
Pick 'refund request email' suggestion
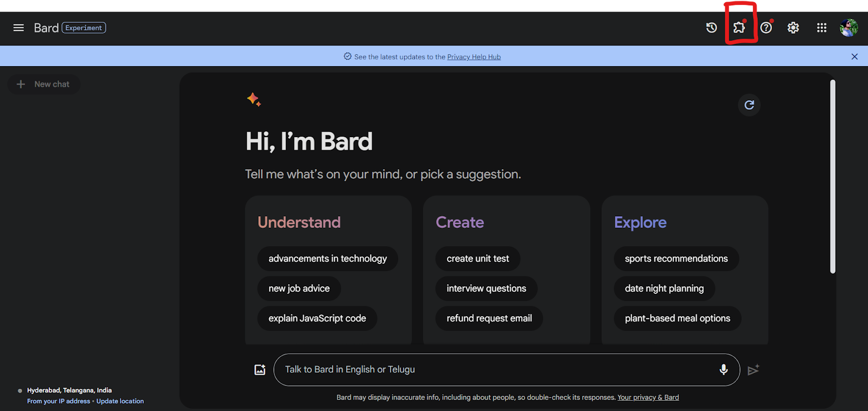489,318
